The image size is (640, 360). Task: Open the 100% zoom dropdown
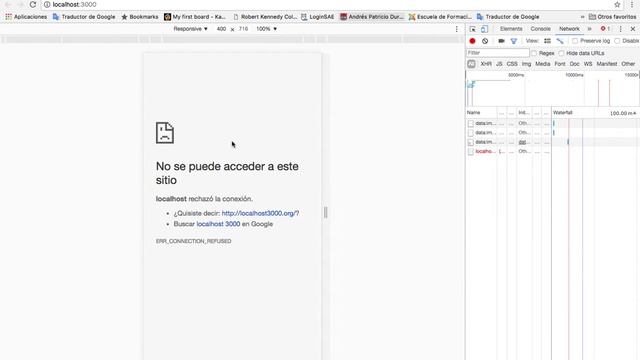[267, 29]
